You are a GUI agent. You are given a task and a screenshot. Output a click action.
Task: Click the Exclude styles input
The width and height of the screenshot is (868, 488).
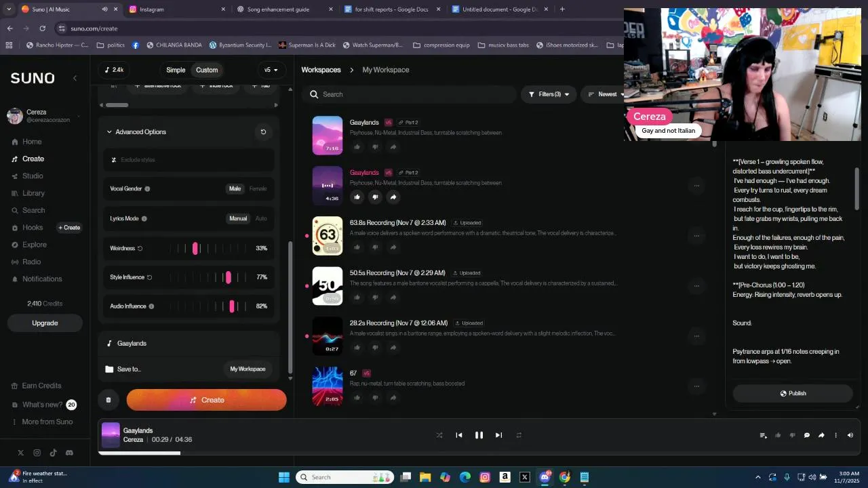(190, 160)
